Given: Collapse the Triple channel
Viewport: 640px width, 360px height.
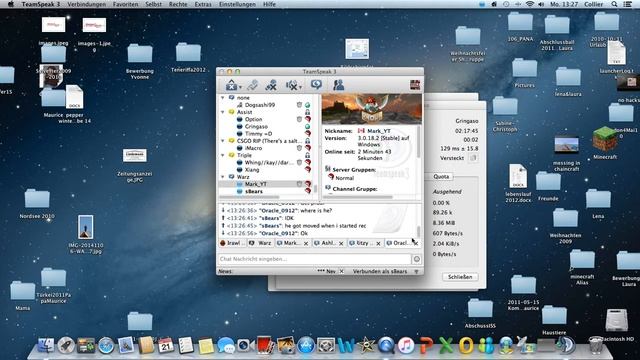Looking at the screenshot, I should pos(223,155).
